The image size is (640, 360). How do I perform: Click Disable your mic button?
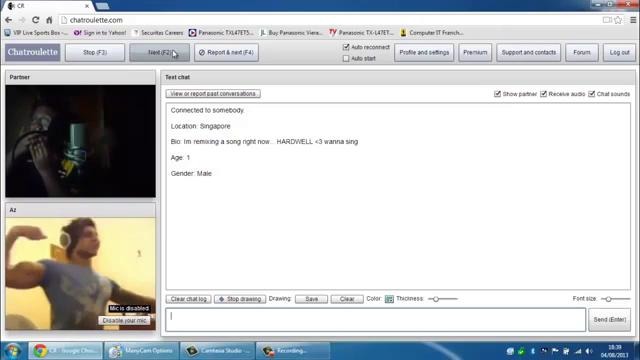[x=124, y=321]
